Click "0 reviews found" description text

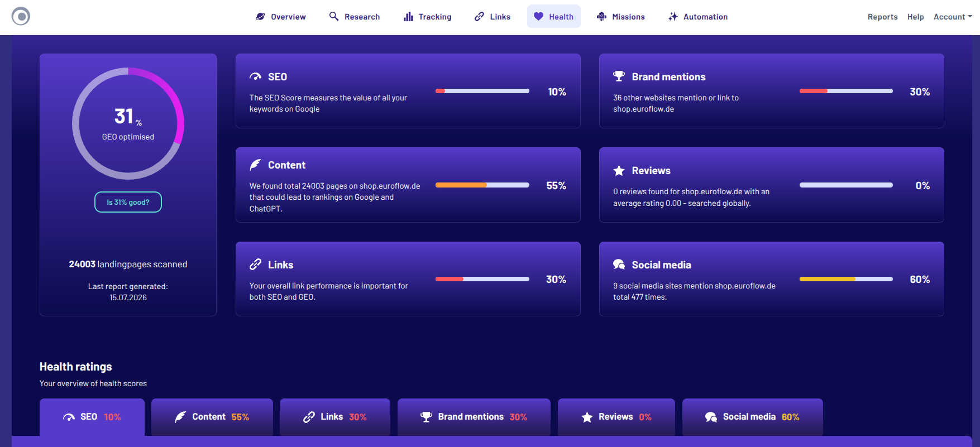tap(691, 197)
